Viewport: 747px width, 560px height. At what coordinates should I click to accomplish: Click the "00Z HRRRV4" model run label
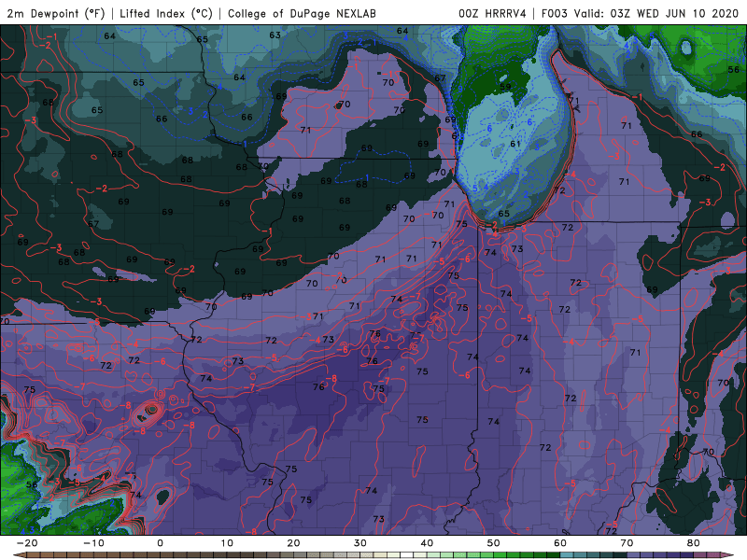[x=492, y=14]
